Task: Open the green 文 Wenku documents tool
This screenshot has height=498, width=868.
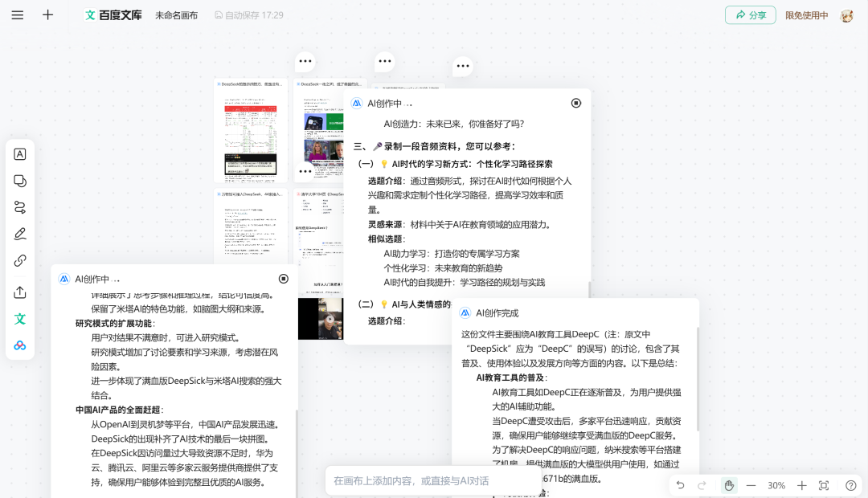Action: coord(20,319)
